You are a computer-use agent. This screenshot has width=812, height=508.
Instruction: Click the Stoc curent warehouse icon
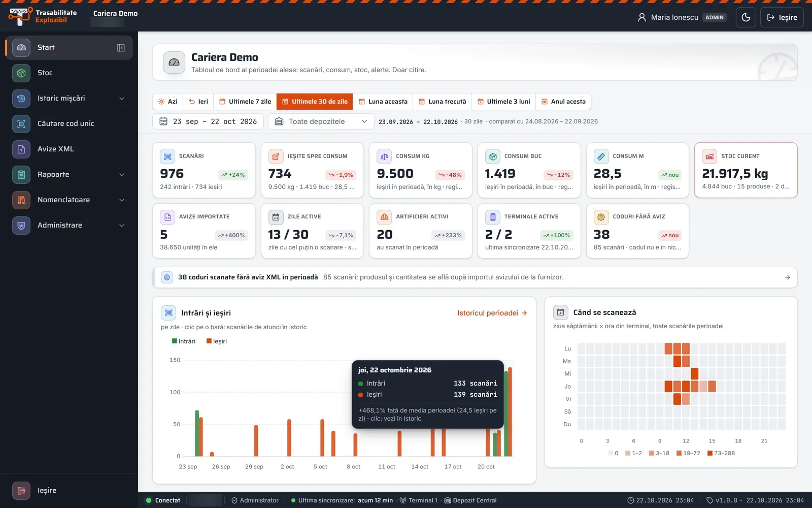click(709, 156)
